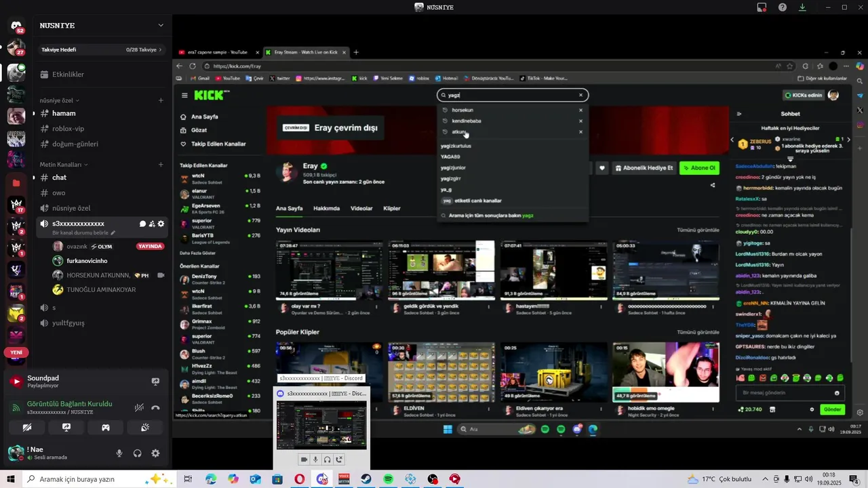Open roblox-vip text channel

[100, 129]
